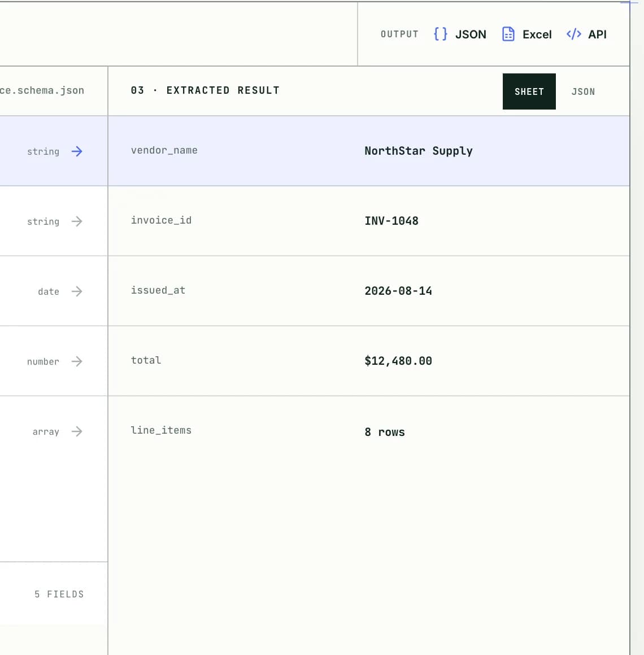The image size is (644, 655).
Task: Click the 03 EXTRACTED RESULT heading
Action: [204, 90]
